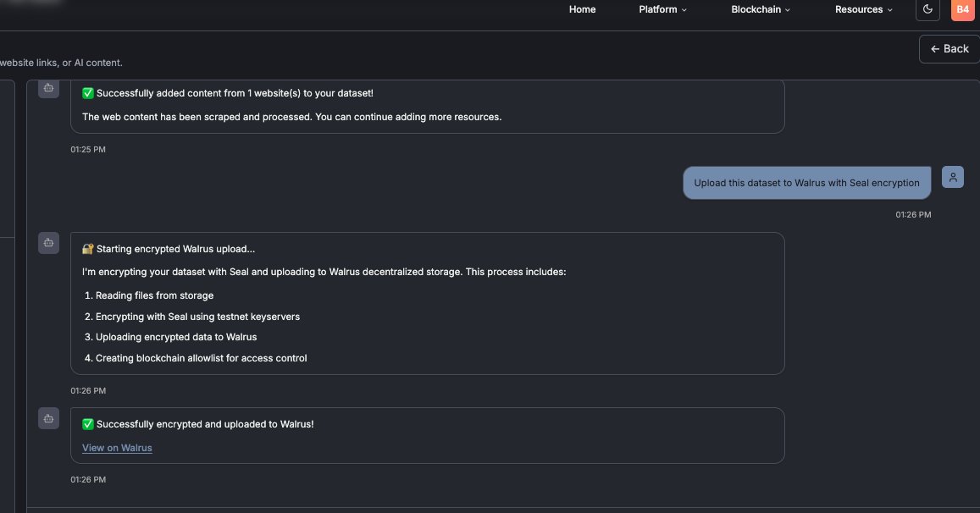Open the B4 profile avatar

pos(962,9)
